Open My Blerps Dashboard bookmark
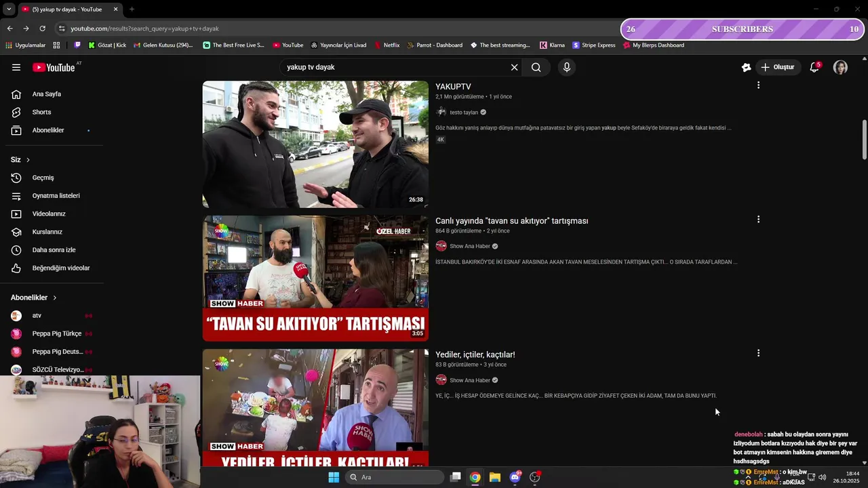This screenshot has width=868, height=488. point(654,45)
